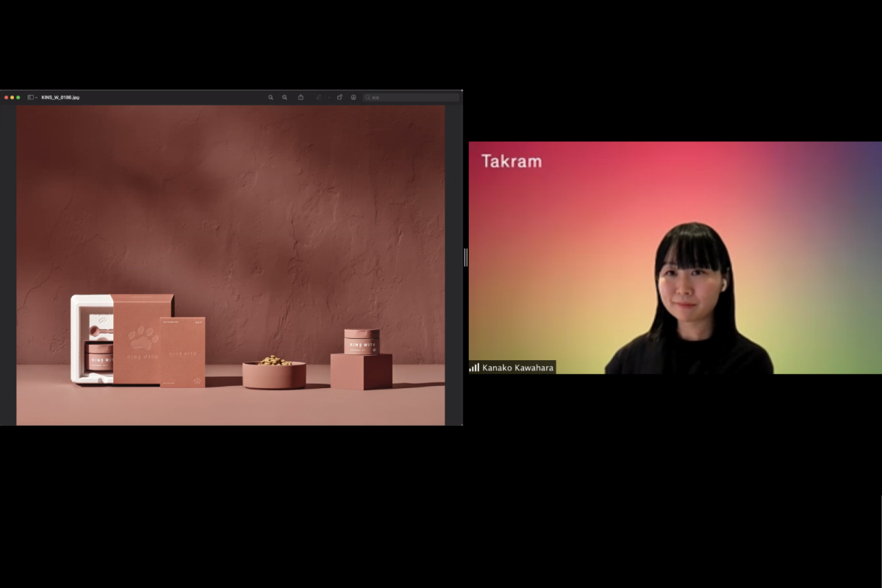Zoom out in the Preview toolbar
The height and width of the screenshot is (588, 882).
coord(270,97)
